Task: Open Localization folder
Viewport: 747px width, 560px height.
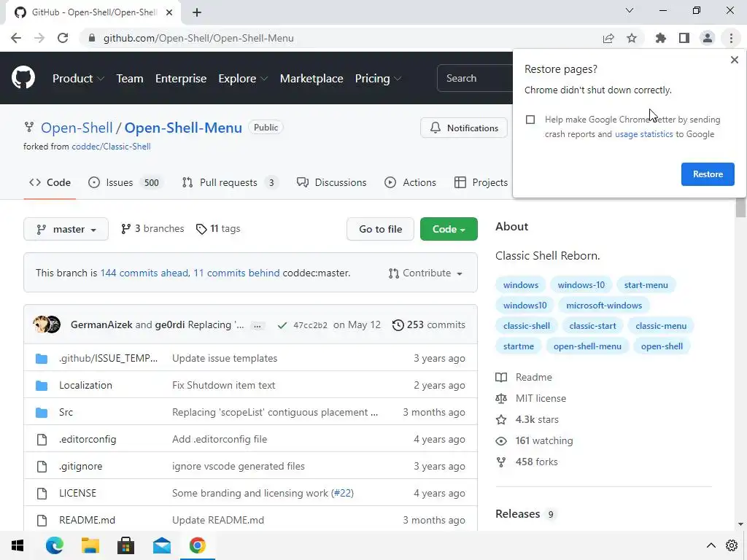Action: click(x=86, y=385)
